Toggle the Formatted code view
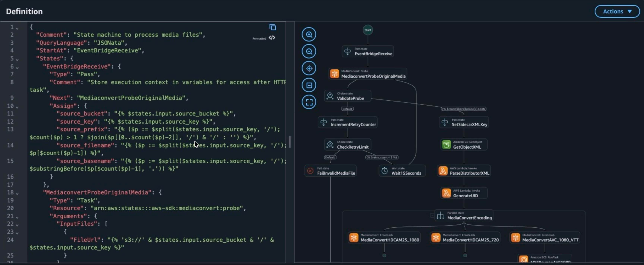The image size is (644, 265). (272, 38)
